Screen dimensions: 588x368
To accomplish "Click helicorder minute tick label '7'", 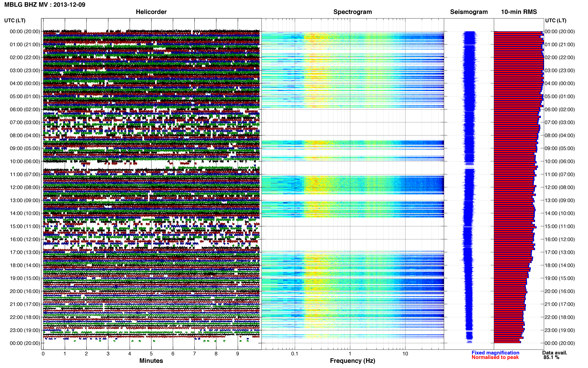I will coord(195,354).
